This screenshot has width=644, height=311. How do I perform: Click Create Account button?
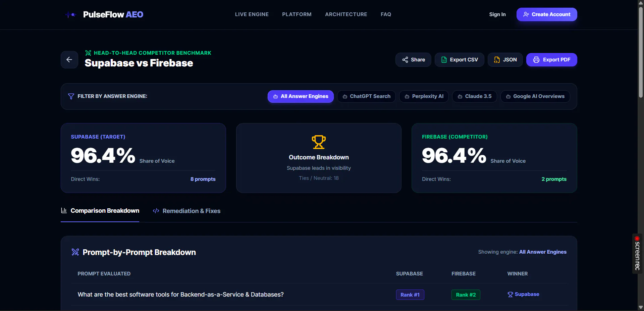tap(547, 14)
